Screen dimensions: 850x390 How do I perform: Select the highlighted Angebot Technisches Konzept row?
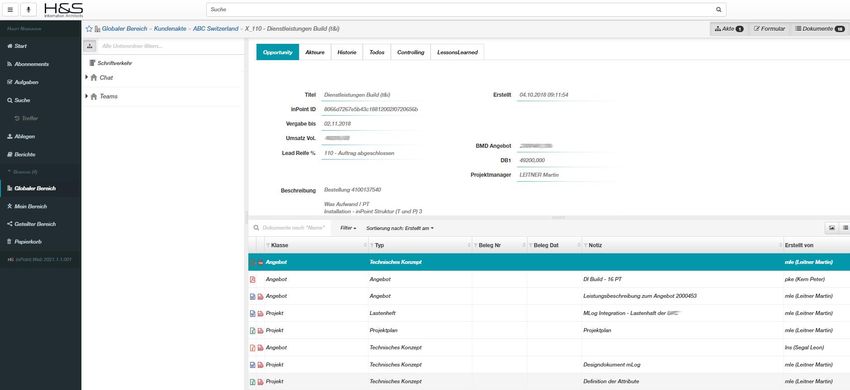point(549,262)
